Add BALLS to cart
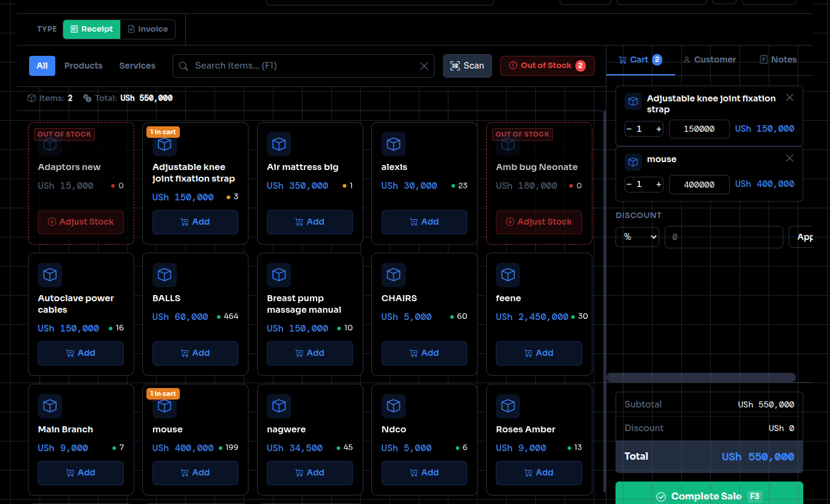The width and height of the screenshot is (830, 504). (x=195, y=353)
